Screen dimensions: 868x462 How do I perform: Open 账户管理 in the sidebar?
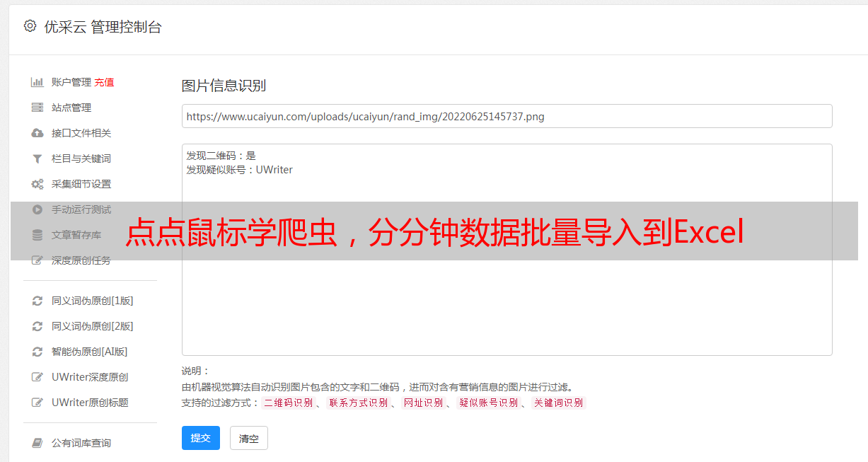(71, 82)
